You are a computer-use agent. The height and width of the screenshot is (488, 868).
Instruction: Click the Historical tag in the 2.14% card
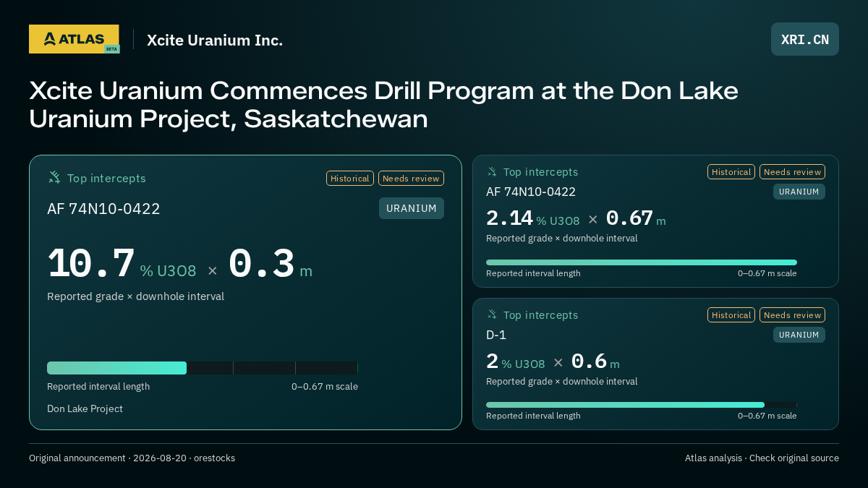[731, 171]
